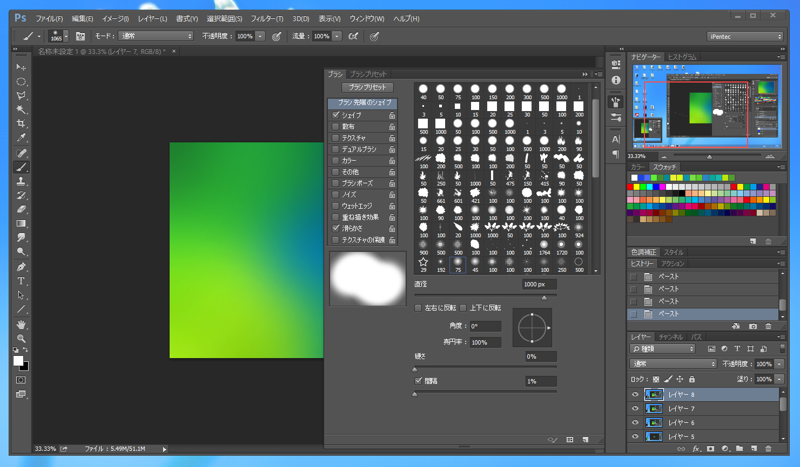This screenshot has height=467, width=800.
Task: Enable the 散布 (Scattering) checkbox
Action: (x=336, y=127)
